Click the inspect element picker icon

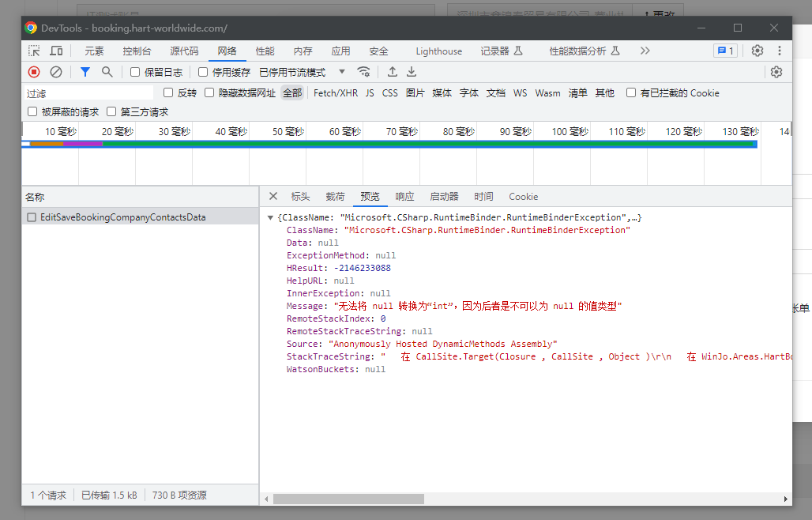coord(34,51)
